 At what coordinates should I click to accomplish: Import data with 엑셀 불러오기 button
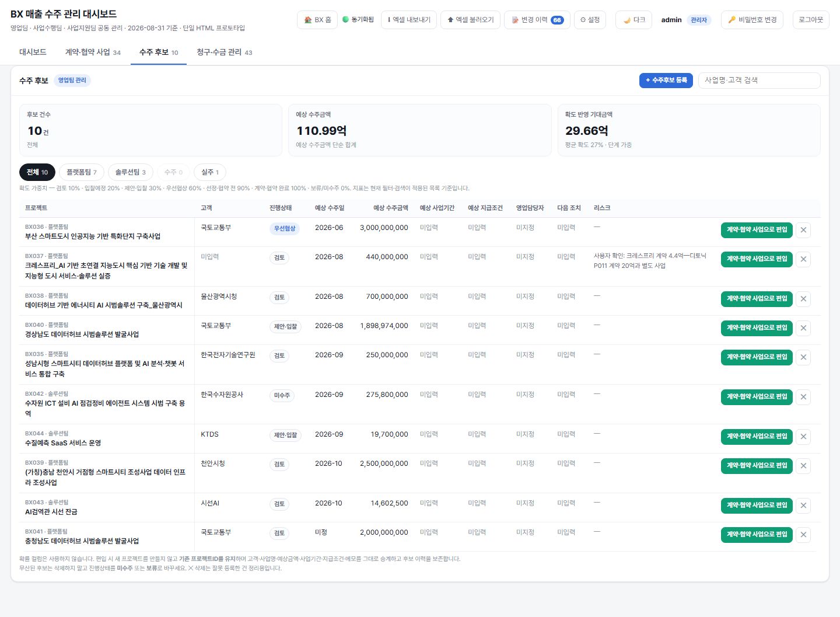click(x=471, y=20)
